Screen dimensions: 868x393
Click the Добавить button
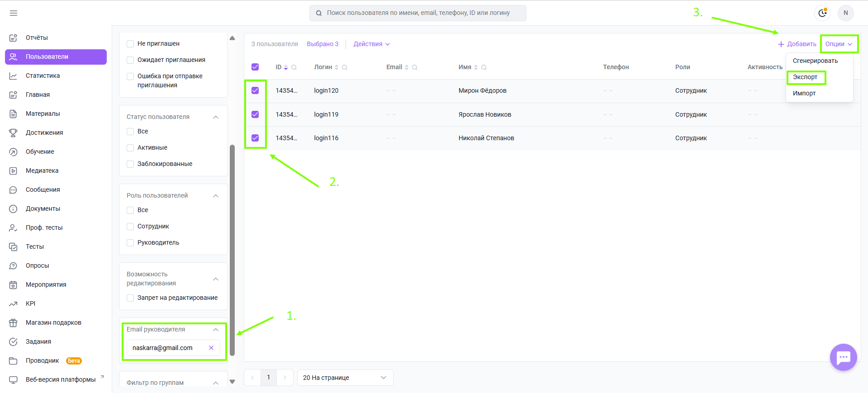[x=797, y=44]
